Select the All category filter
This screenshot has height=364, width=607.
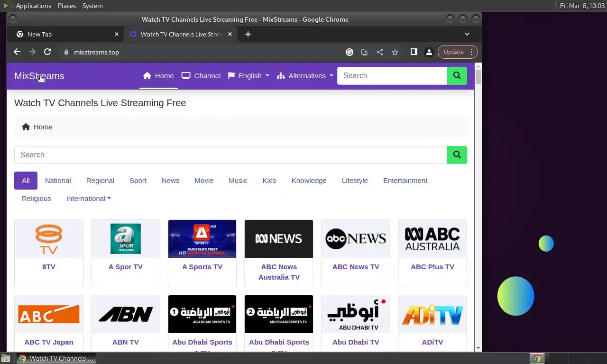click(x=26, y=181)
